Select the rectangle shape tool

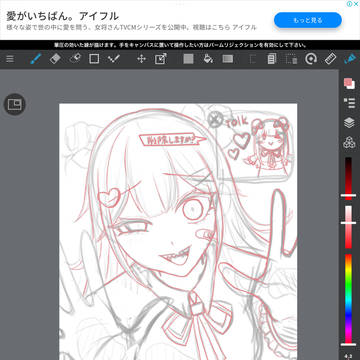(x=94, y=59)
